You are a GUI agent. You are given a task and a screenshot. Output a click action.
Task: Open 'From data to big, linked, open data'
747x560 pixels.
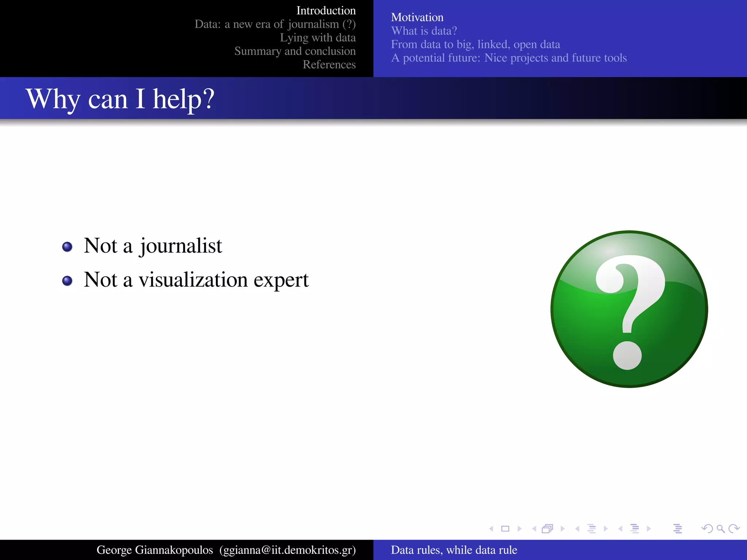pos(475,44)
